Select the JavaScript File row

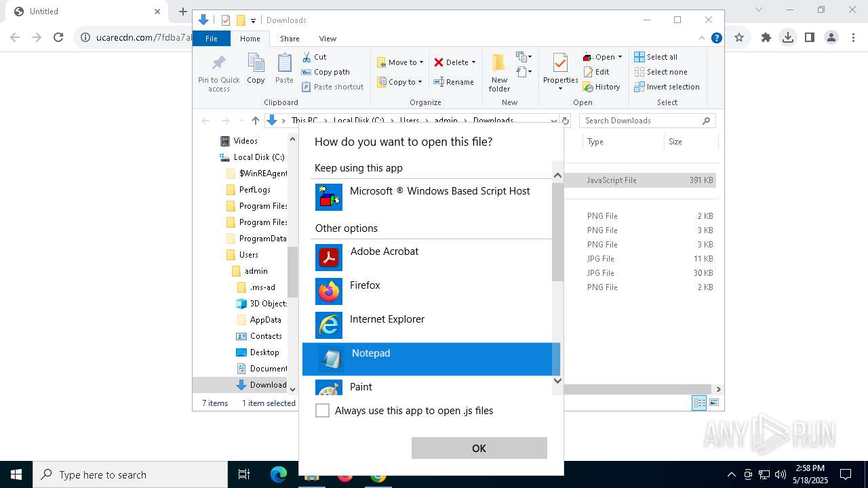pos(641,180)
